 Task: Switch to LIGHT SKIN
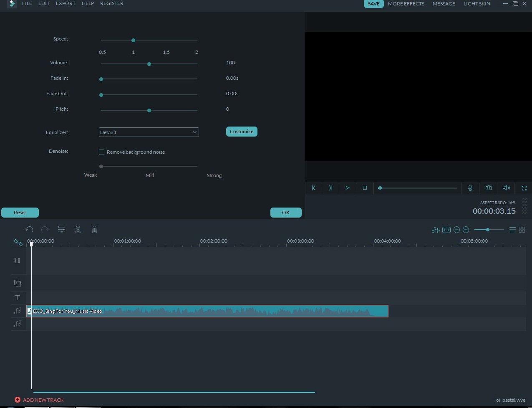click(477, 4)
